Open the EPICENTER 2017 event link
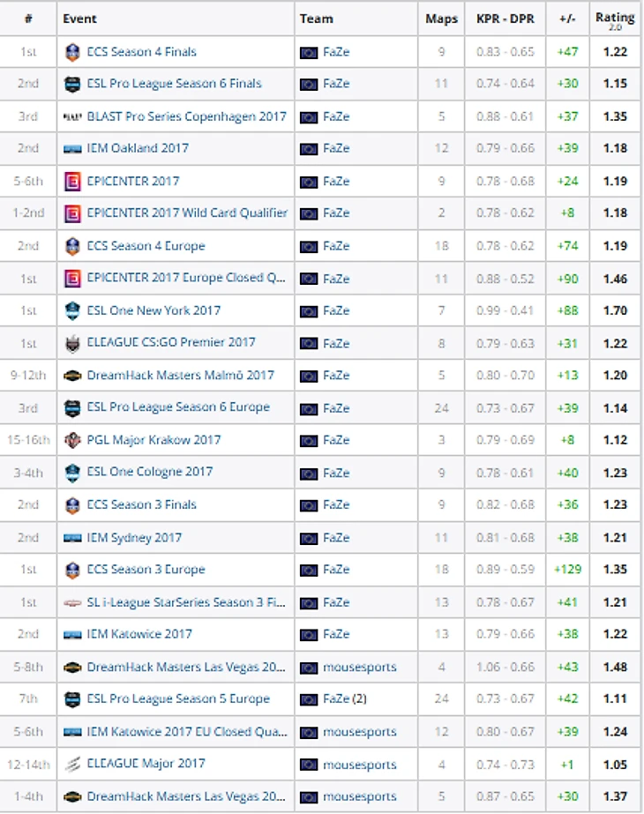 coord(133,181)
